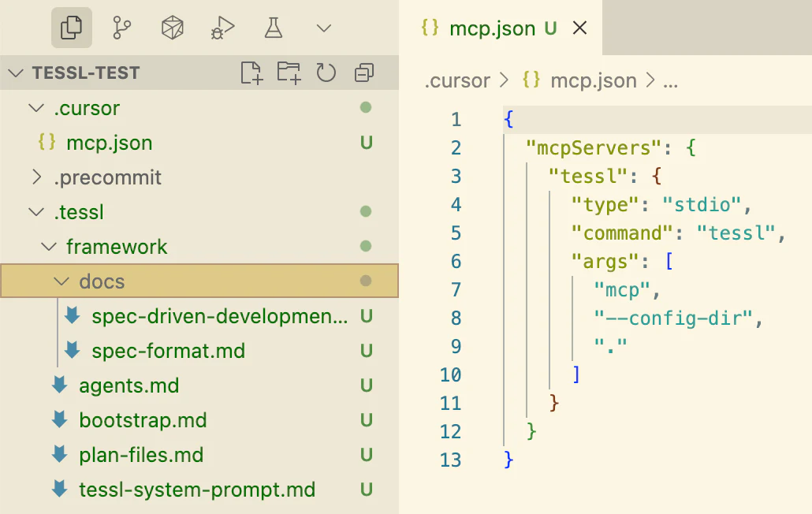Click the markdown icon beside spec-format.md

coord(73,350)
